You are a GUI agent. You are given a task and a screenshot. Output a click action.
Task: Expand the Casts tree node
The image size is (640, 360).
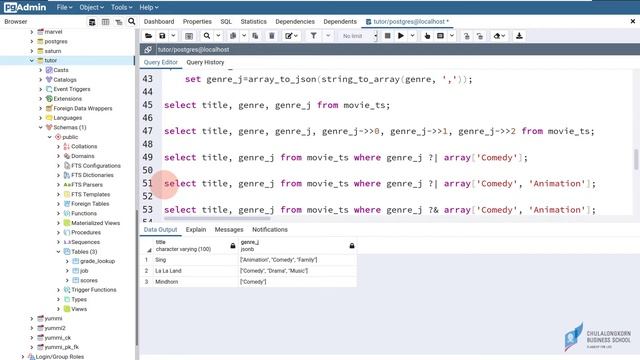tap(40, 70)
